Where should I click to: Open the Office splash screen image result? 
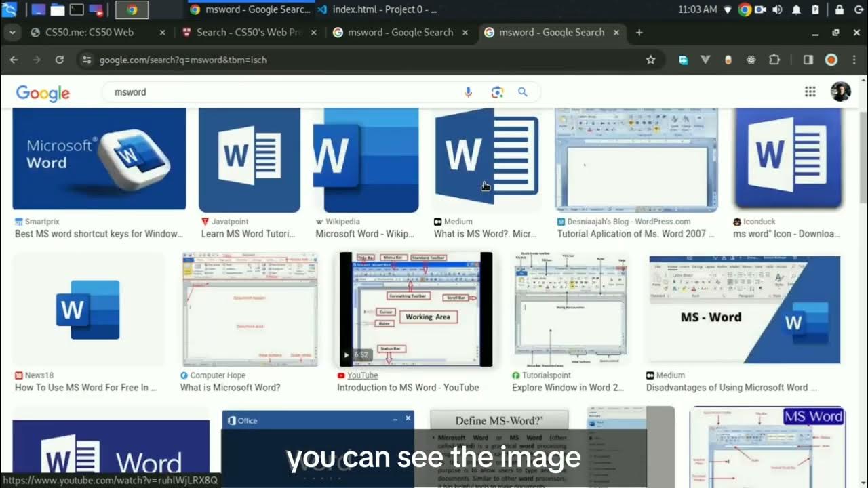pos(318,449)
